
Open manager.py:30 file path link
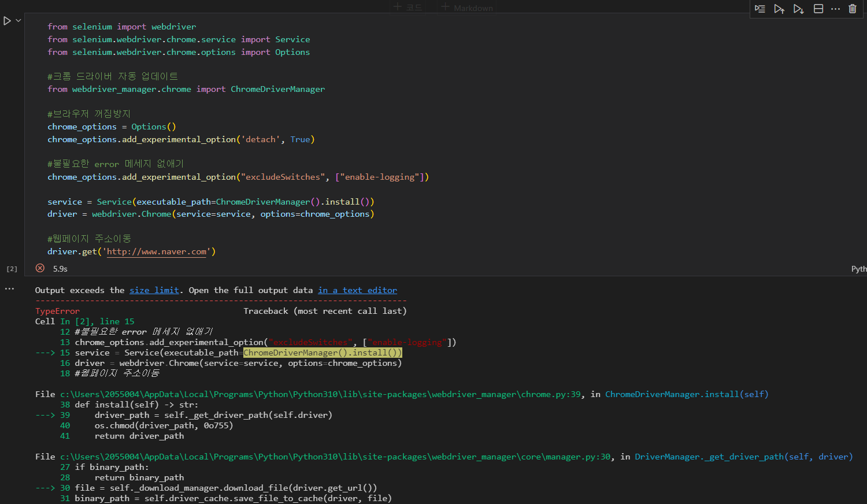point(335,457)
